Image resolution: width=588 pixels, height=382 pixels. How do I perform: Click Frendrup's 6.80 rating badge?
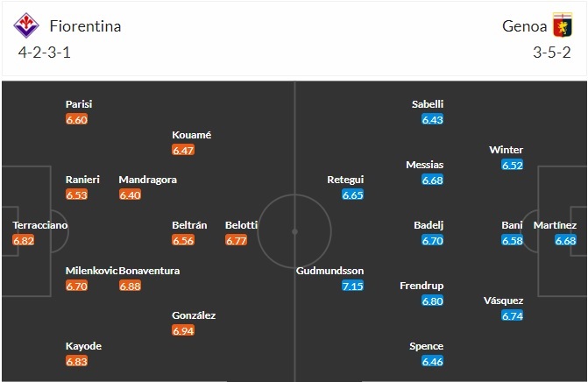(433, 301)
